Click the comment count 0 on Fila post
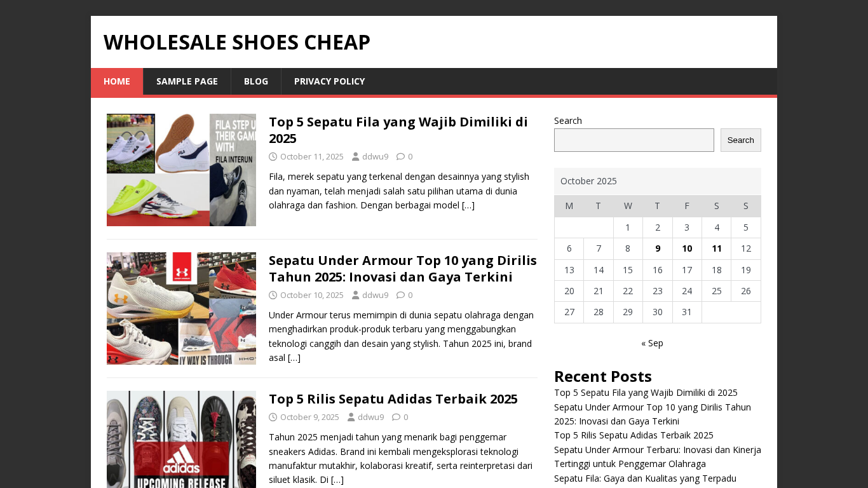 point(410,156)
